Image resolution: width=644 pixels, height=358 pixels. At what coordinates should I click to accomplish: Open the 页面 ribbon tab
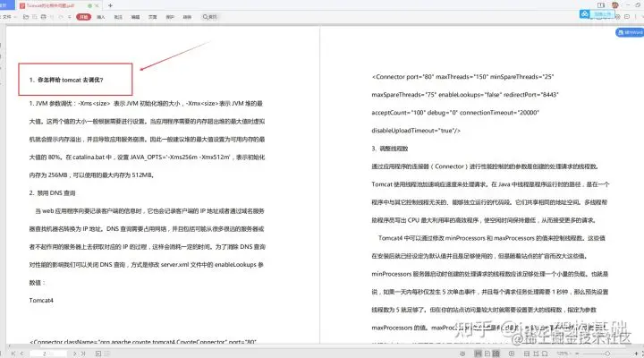153,17
